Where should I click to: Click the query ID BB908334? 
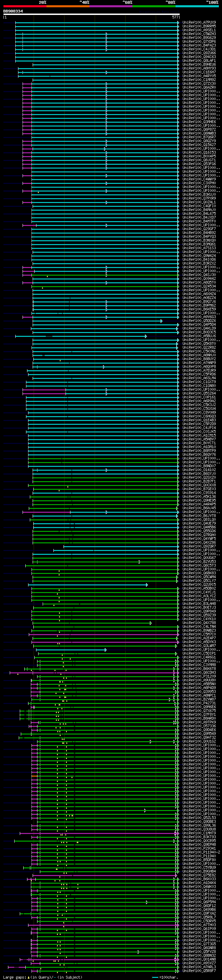pos(13,11)
